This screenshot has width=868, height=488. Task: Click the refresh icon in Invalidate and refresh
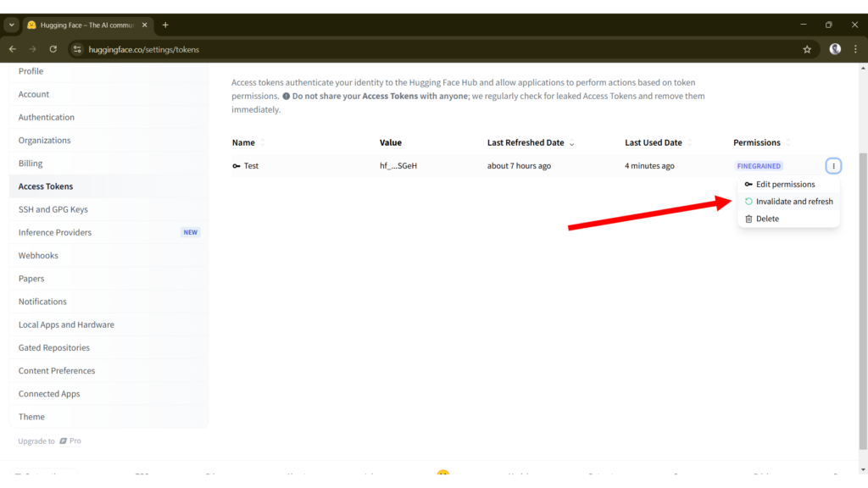(748, 202)
